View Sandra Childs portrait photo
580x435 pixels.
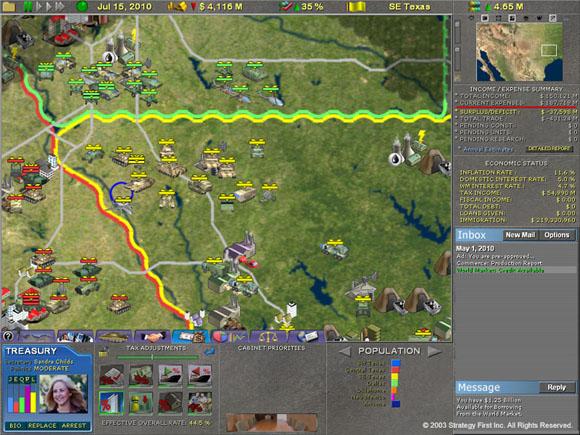tap(64, 394)
